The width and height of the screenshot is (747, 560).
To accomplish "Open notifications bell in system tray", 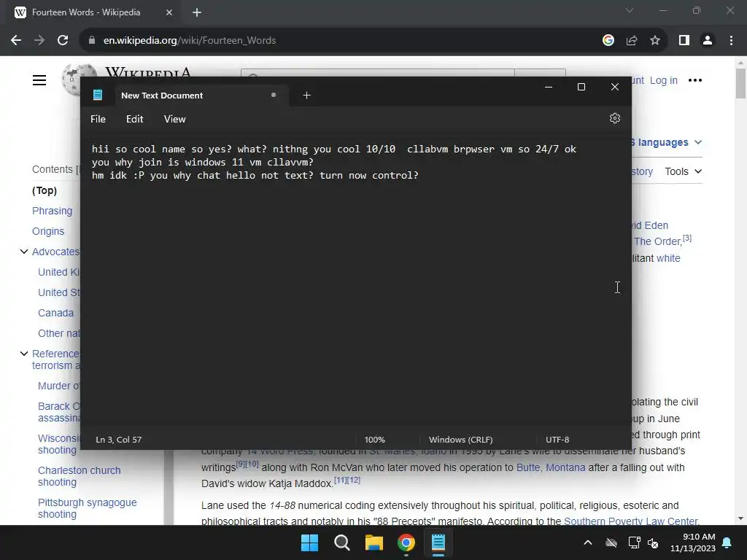I will 727,542.
